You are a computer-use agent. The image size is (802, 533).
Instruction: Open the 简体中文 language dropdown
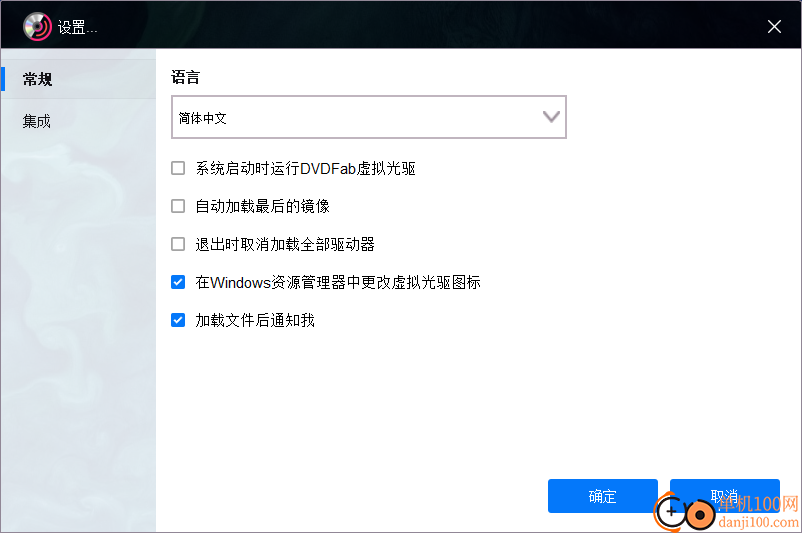pos(369,117)
